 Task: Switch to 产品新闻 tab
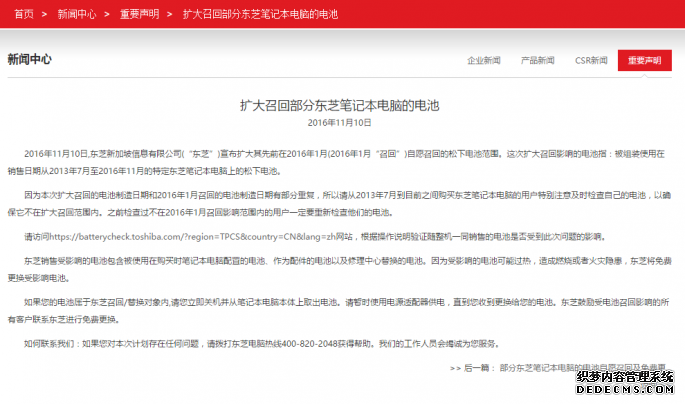(x=537, y=60)
